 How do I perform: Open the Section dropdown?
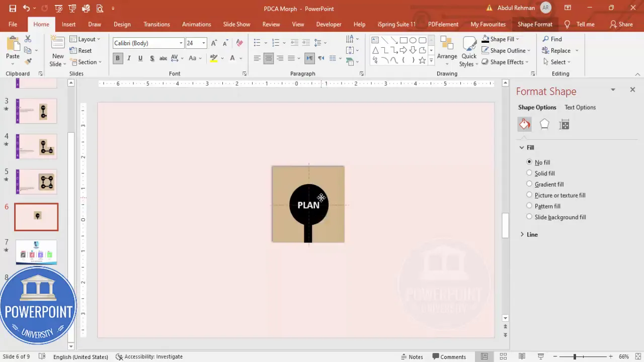86,62
